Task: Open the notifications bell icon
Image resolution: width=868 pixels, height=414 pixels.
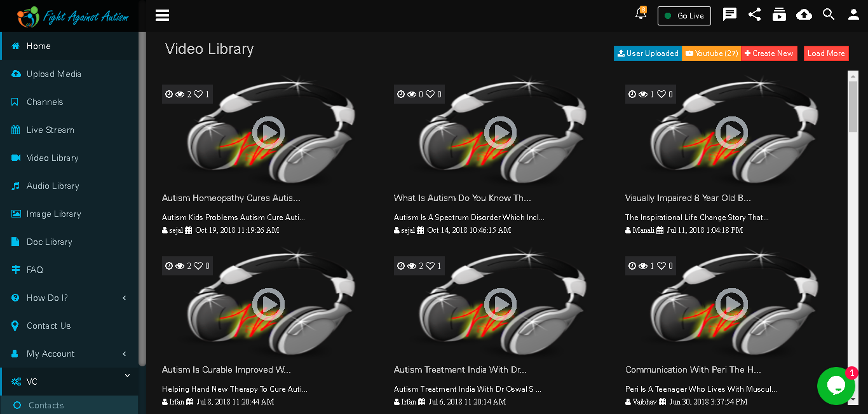Action: pos(641,13)
